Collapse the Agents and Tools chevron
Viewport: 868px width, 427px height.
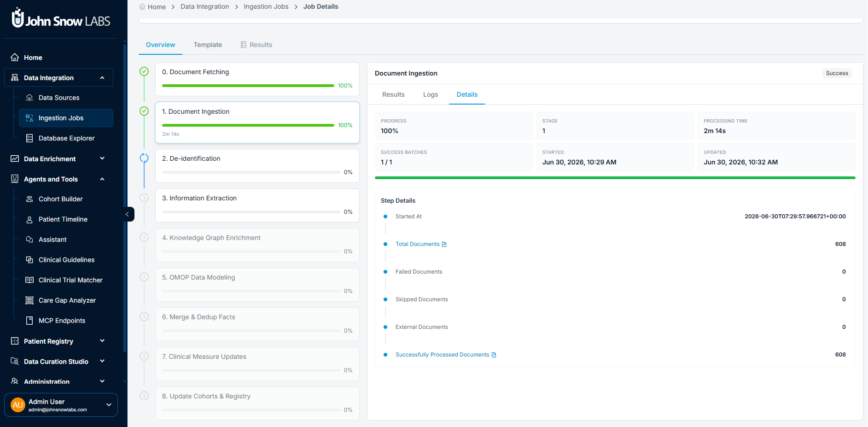[x=102, y=179]
